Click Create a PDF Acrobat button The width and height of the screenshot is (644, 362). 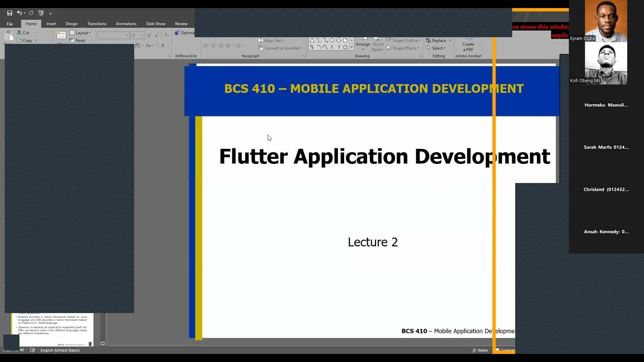tap(468, 45)
